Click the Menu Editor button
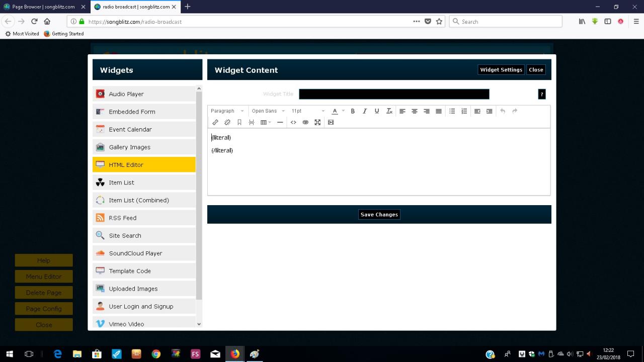Image resolution: width=644 pixels, height=362 pixels. 44,277
